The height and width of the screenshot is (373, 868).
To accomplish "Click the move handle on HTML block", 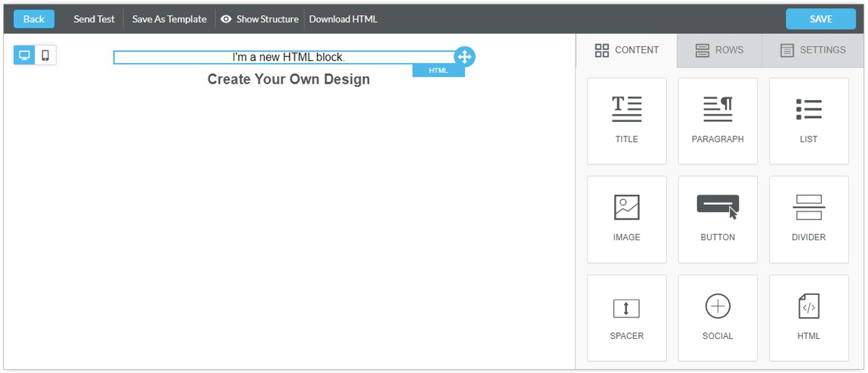I will point(464,57).
